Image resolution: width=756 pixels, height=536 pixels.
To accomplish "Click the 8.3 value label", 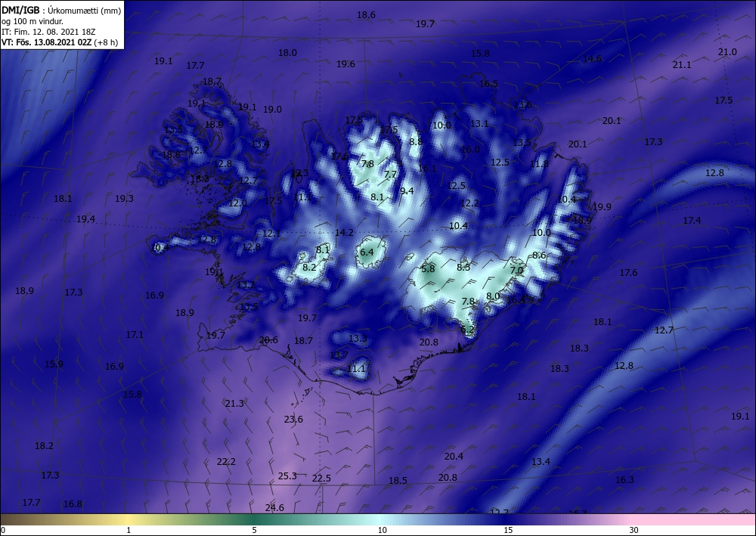I will (464, 267).
